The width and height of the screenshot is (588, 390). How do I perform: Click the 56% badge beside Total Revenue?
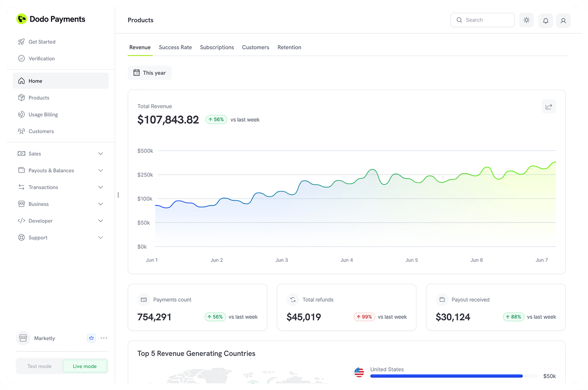pyautogui.click(x=216, y=120)
